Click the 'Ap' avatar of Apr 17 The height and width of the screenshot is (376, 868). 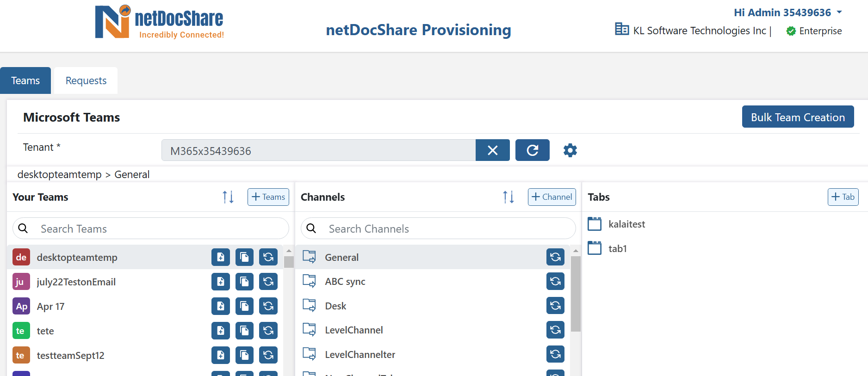21,306
